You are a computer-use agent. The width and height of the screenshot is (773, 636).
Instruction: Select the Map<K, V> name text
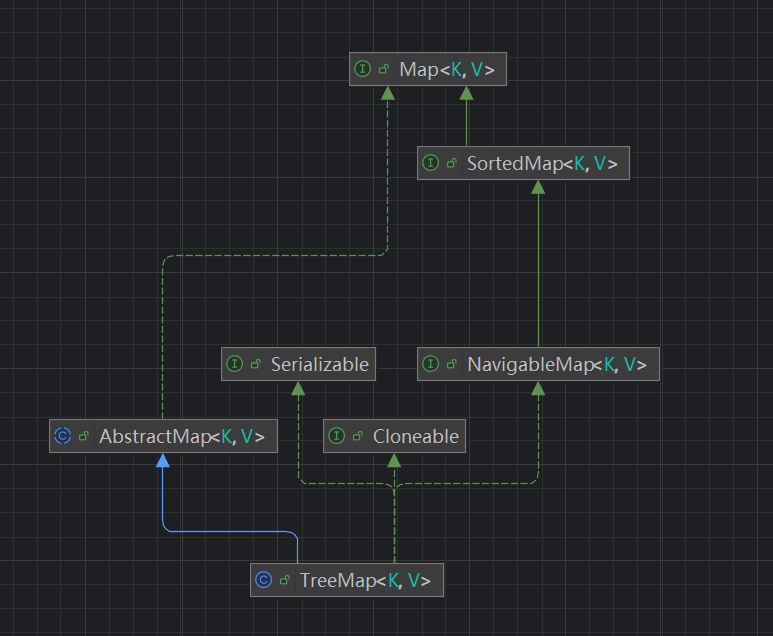(x=446, y=70)
